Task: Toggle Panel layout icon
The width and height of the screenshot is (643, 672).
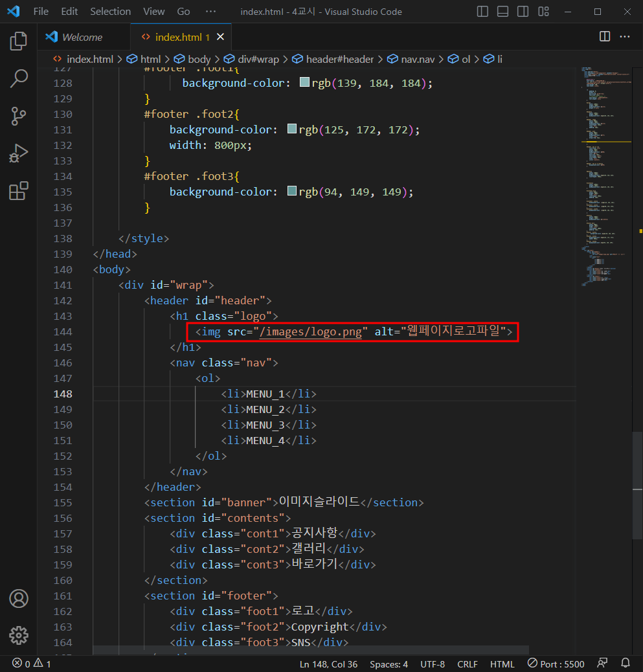Action: point(503,12)
